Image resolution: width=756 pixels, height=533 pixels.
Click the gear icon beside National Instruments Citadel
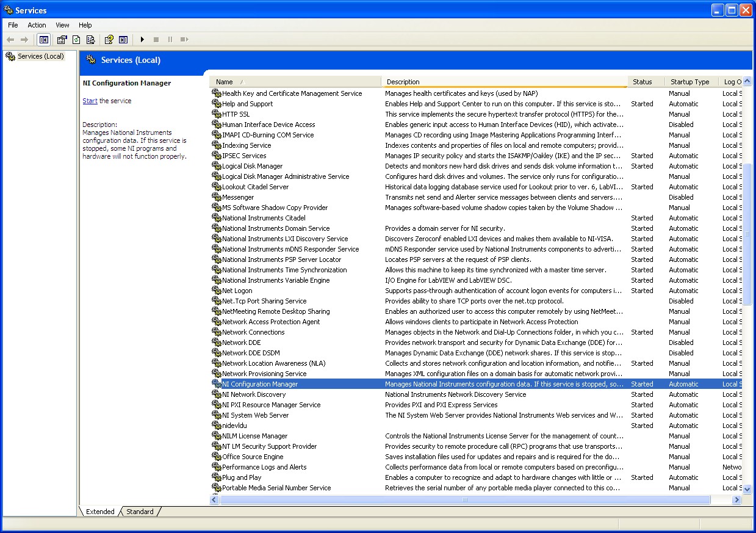(216, 218)
